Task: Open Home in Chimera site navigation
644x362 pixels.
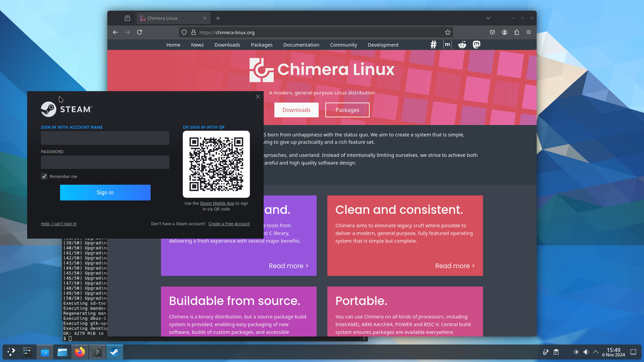Action: tap(173, 45)
